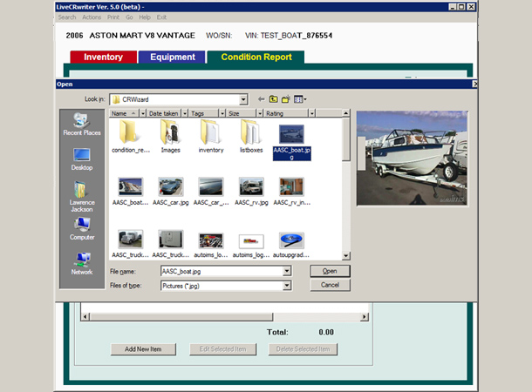Switch to the Condition Report tab
The width and height of the screenshot is (532, 392).
pyautogui.click(x=256, y=57)
